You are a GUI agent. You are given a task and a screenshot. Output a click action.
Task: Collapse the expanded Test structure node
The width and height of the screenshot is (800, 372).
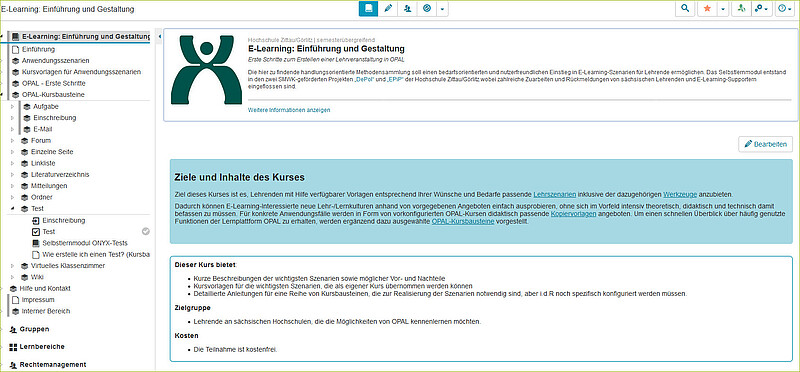(x=13, y=209)
